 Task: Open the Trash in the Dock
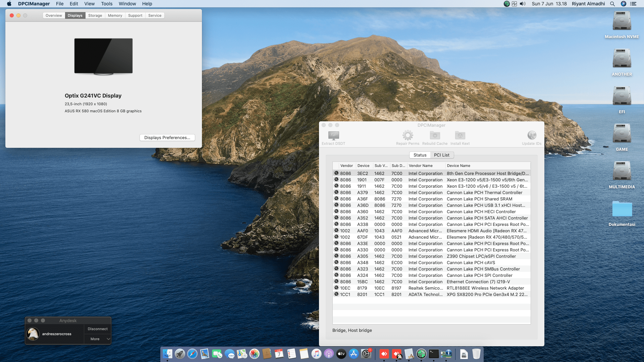(476, 354)
